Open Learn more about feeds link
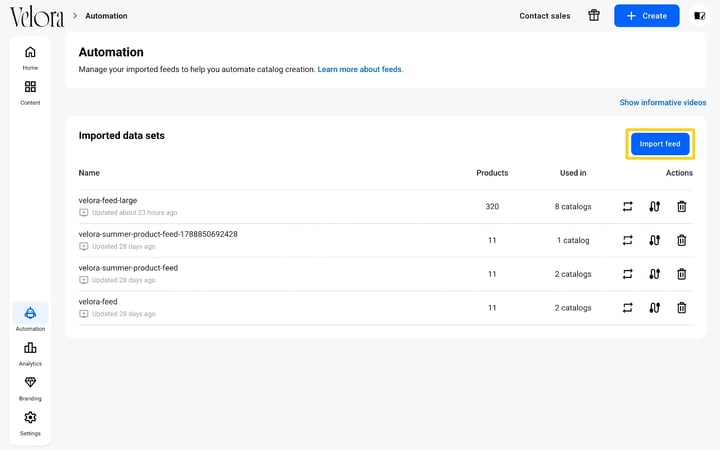The width and height of the screenshot is (720, 450). click(x=360, y=69)
